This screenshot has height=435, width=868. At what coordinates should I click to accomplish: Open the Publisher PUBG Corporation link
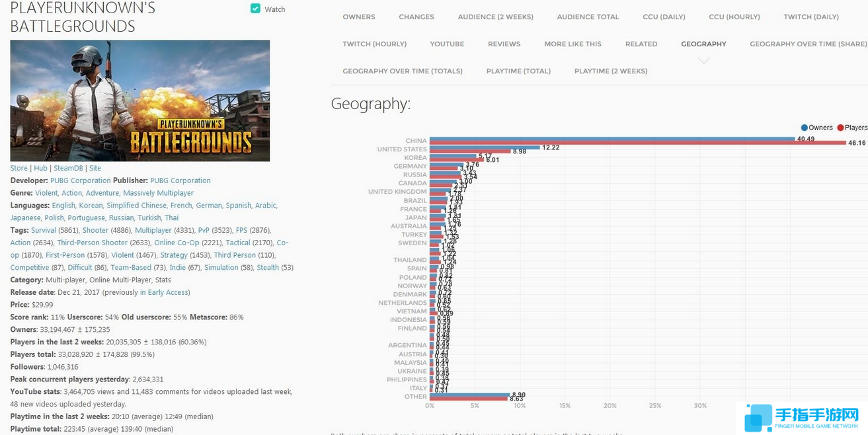(180, 180)
